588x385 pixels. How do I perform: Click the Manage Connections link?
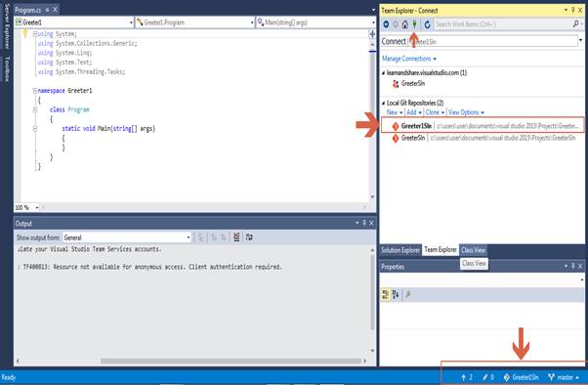click(409, 59)
